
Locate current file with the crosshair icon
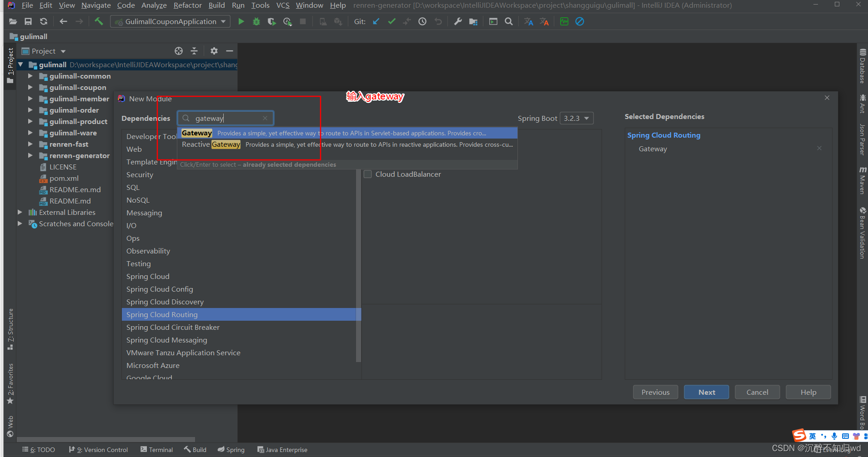179,51
